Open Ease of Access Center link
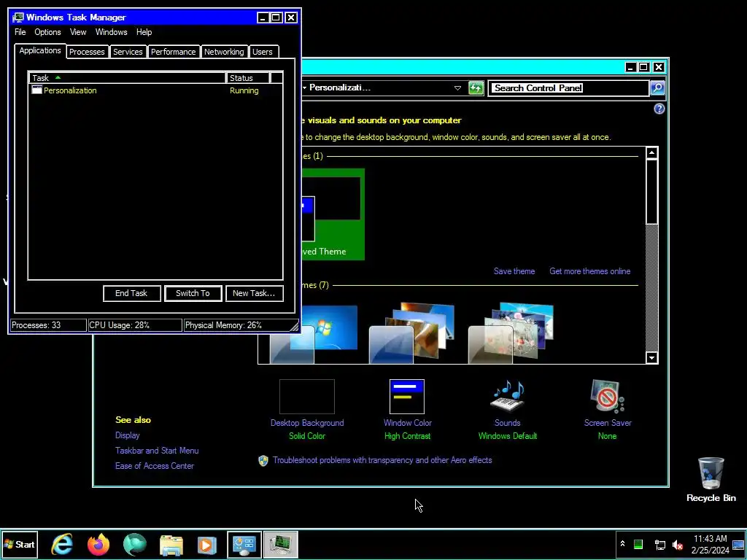The image size is (747, 560). 155,466
